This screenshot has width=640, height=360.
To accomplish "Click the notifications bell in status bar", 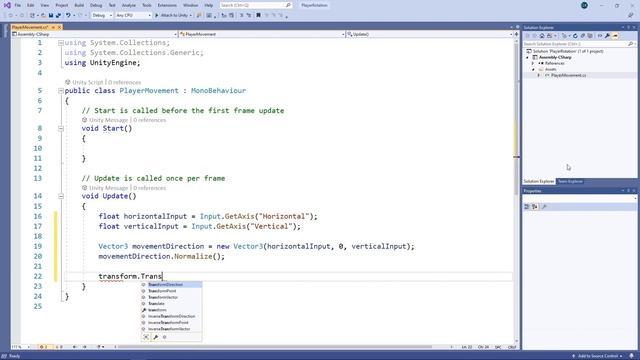I will (x=631, y=356).
